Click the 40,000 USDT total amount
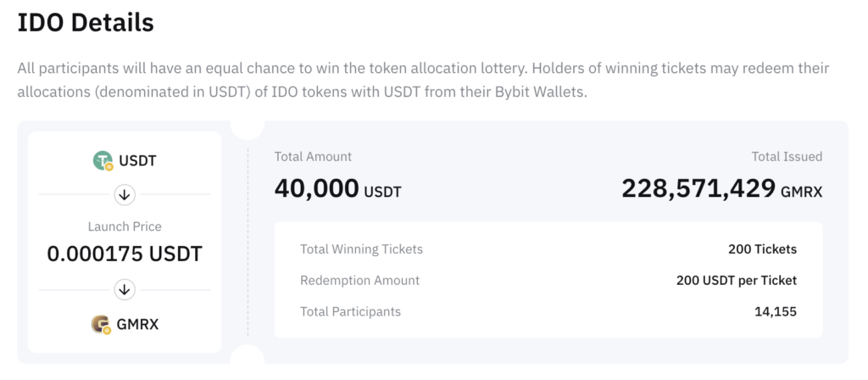The width and height of the screenshot is (868, 380). point(337,188)
